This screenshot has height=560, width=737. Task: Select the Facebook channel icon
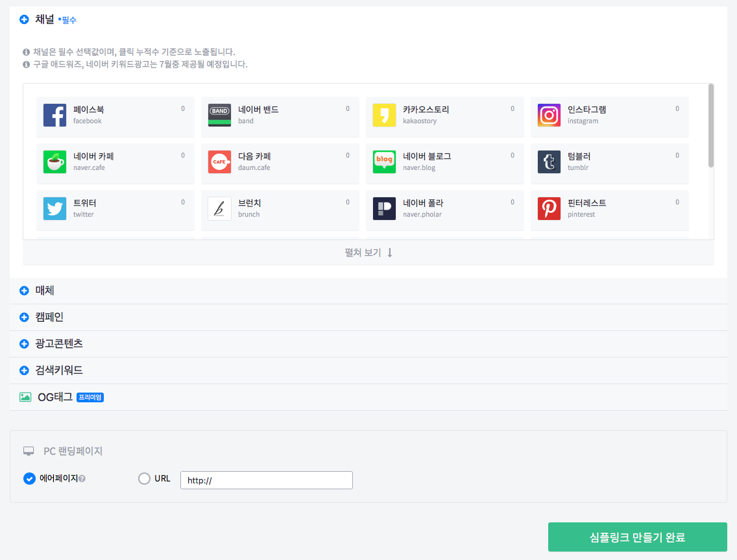(55, 116)
